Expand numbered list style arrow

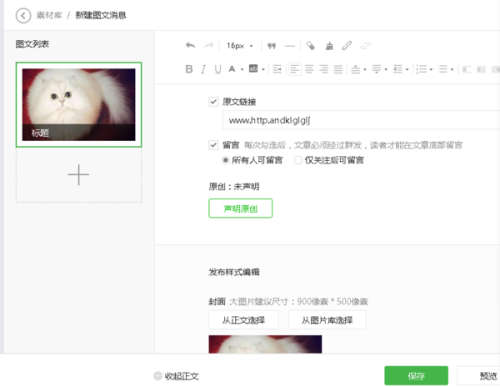431,70
